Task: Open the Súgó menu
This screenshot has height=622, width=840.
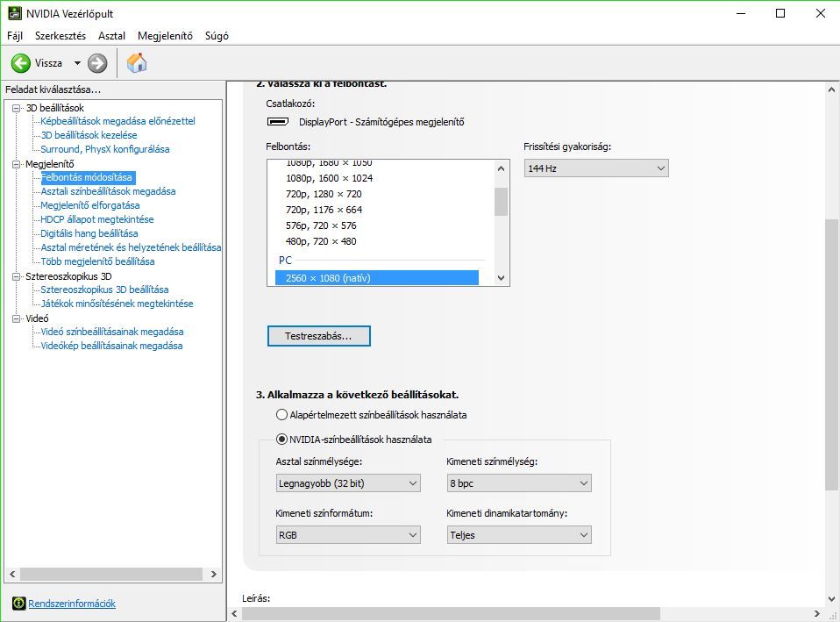Action: (x=217, y=36)
